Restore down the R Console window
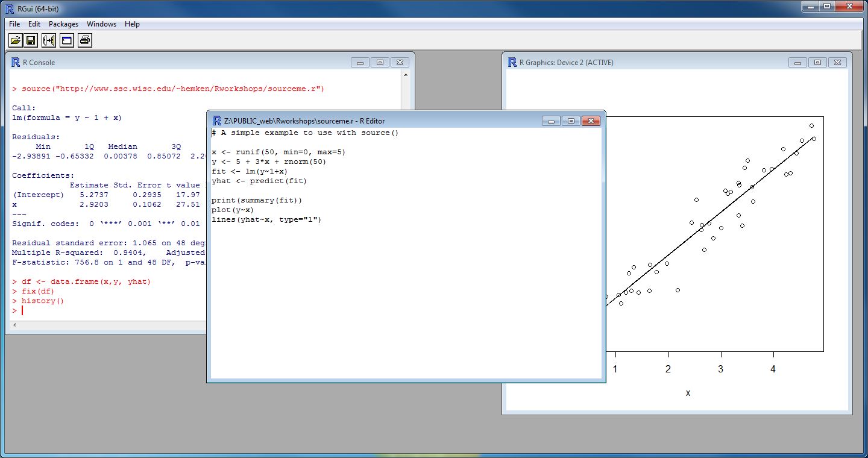Image resolution: width=868 pixels, height=458 pixels. click(x=379, y=62)
